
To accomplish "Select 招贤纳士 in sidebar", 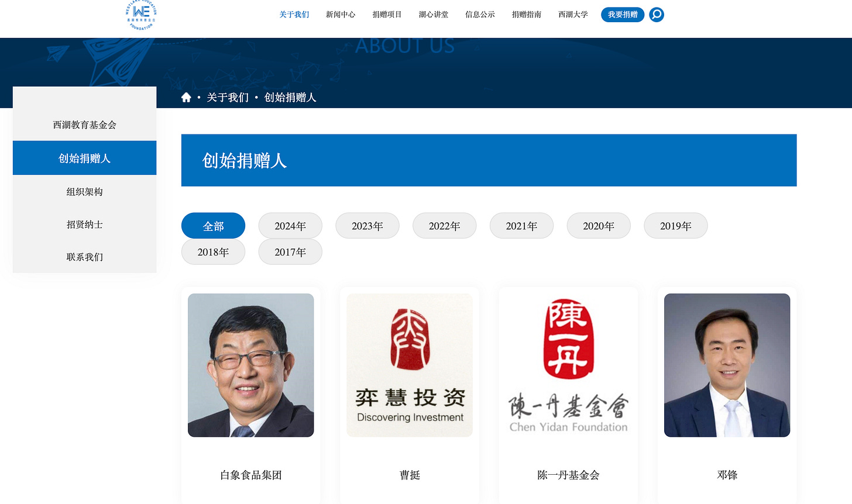I will tap(85, 225).
